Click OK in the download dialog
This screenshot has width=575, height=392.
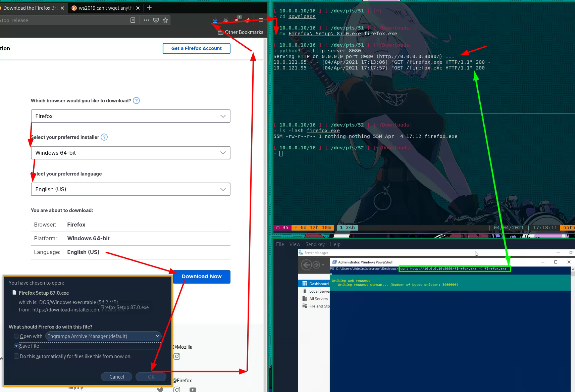pos(151,377)
